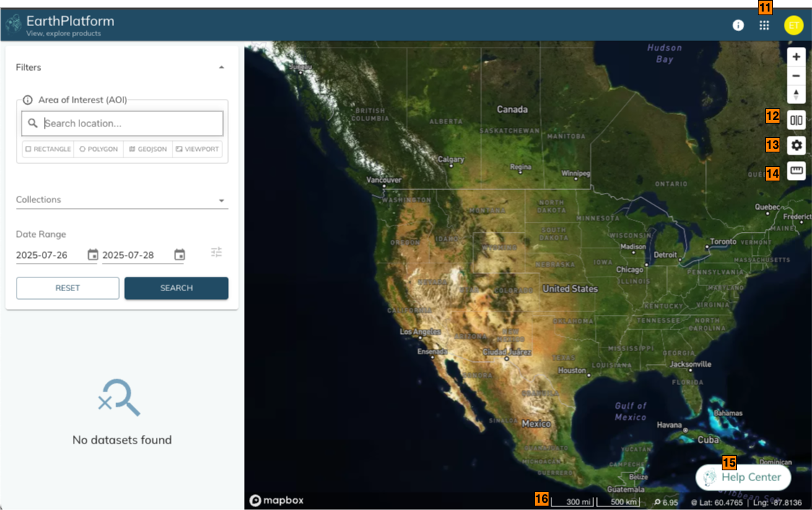The height and width of the screenshot is (510, 812).
Task: Reset map bearing with compass button
Action: point(796,95)
